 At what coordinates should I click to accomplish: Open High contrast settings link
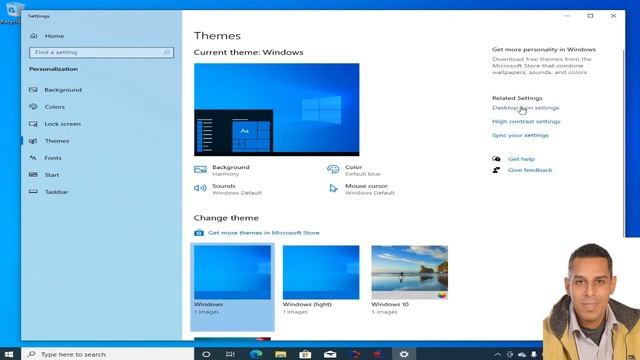[x=526, y=122]
